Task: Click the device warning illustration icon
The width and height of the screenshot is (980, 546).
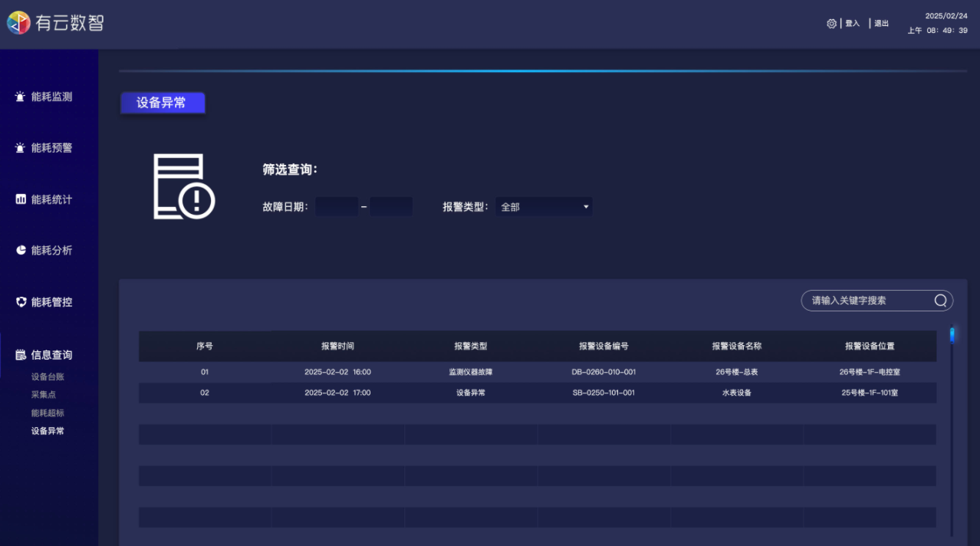Action: (183, 186)
